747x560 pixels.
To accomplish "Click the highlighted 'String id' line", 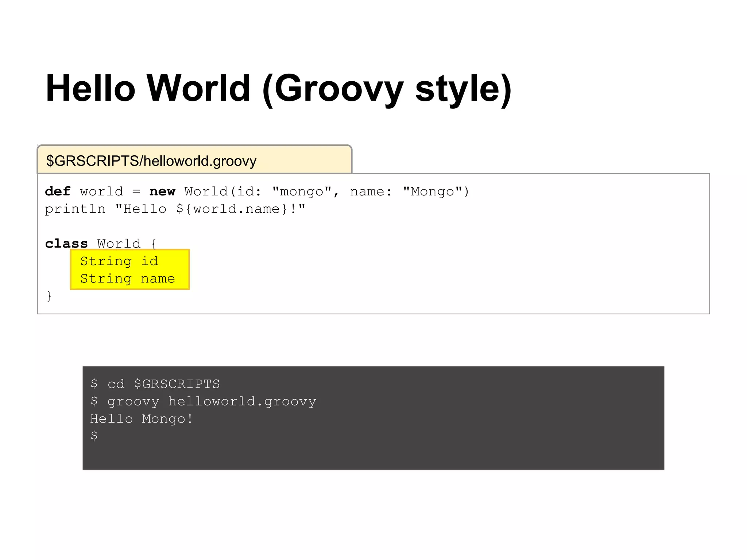I will pos(119,261).
